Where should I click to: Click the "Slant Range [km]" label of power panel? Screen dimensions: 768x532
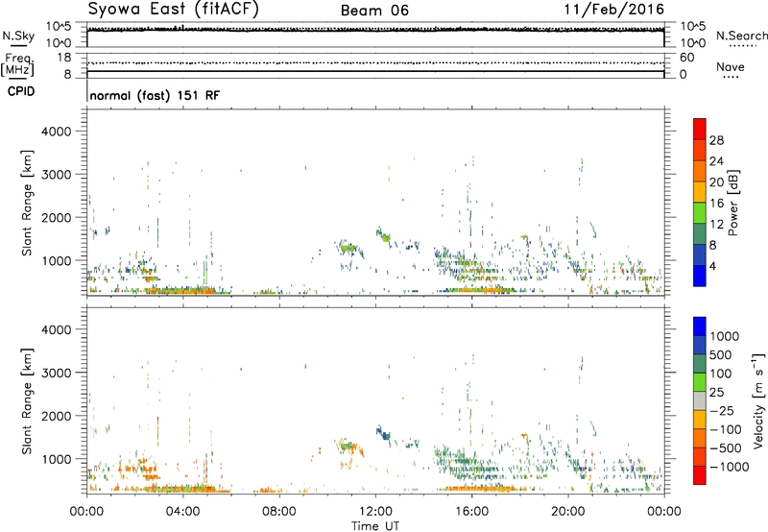pyautogui.click(x=27, y=203)
